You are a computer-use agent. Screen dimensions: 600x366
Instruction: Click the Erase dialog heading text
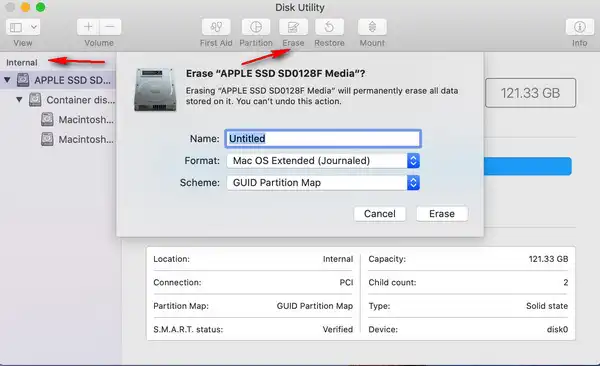(x=276, y=74)
